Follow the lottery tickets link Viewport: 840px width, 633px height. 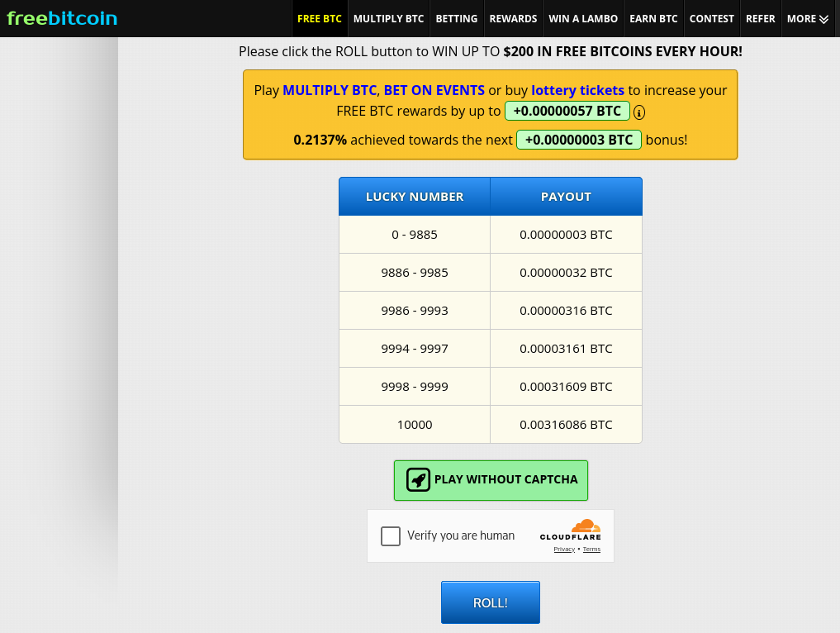pyautogui.click(x=577, y=90)
